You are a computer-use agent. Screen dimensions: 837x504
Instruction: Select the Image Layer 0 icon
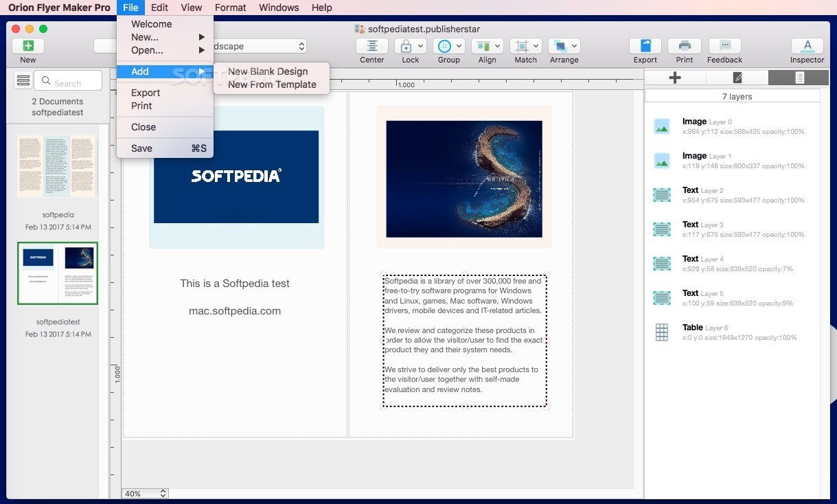662,126
